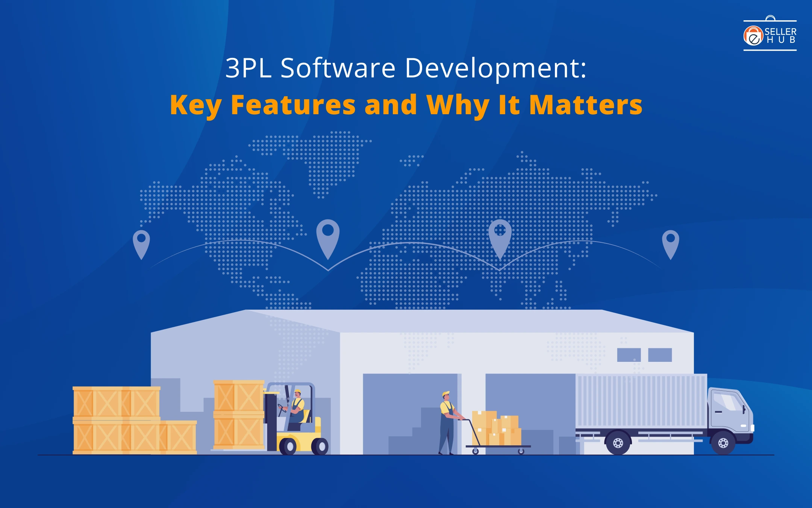The width and height of the screenshot is (812, 508).
Task: Click the right warehouse window
Action: pyautogui.click(x=660, y=355)
